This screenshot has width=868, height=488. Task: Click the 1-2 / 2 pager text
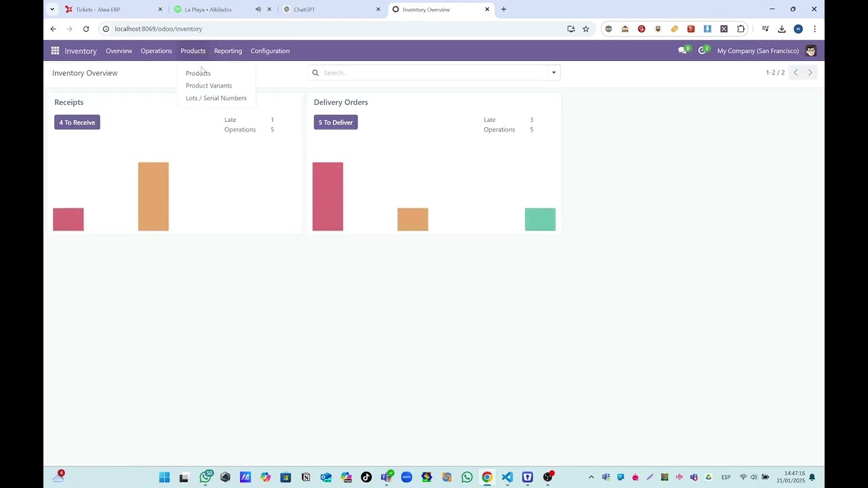(x=775, y=73)
